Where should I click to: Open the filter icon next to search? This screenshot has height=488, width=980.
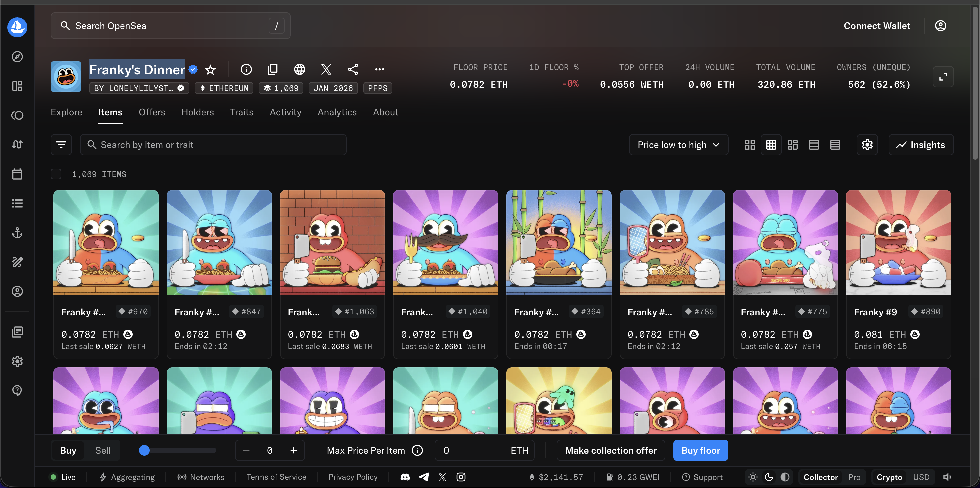pos(61,145)
